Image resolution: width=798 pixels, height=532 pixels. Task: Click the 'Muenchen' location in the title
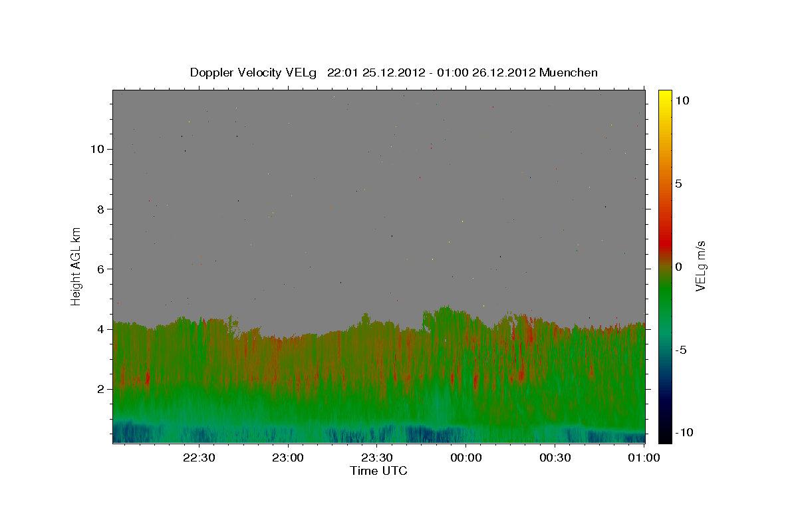click(569, 72)
